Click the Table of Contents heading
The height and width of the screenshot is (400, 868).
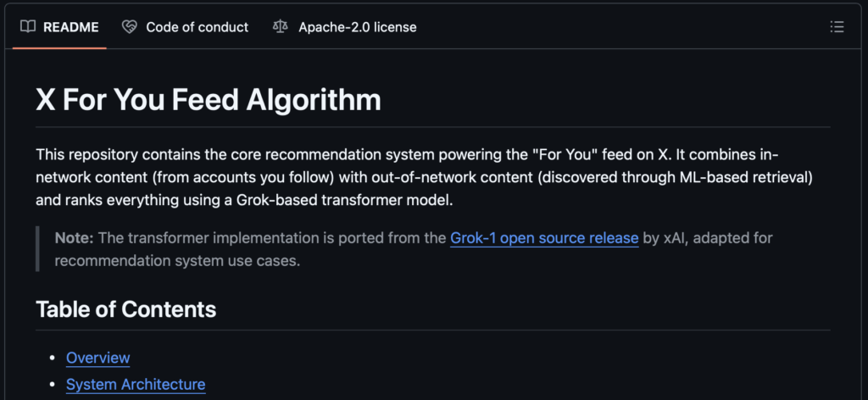(125, 309)
